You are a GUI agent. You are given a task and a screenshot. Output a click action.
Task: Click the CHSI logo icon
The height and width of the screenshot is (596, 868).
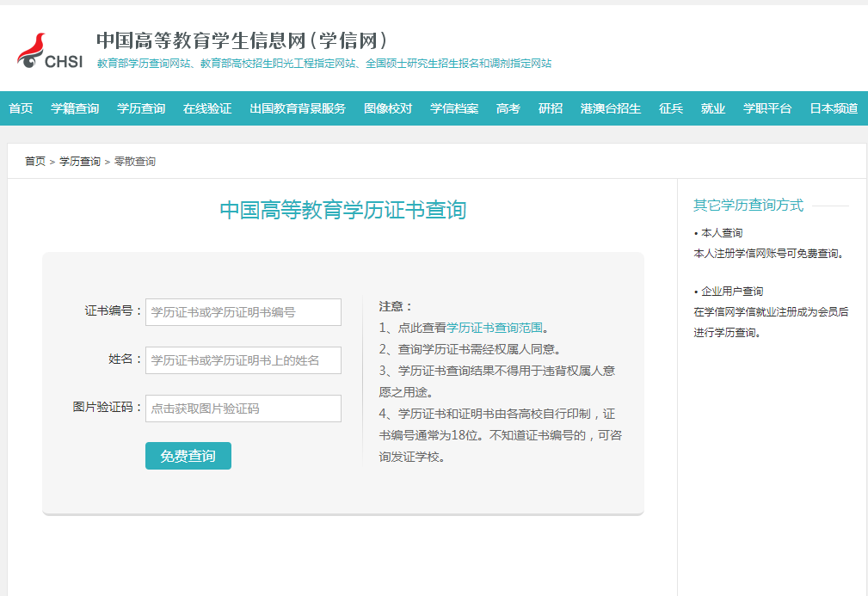(x=49, y=52)
